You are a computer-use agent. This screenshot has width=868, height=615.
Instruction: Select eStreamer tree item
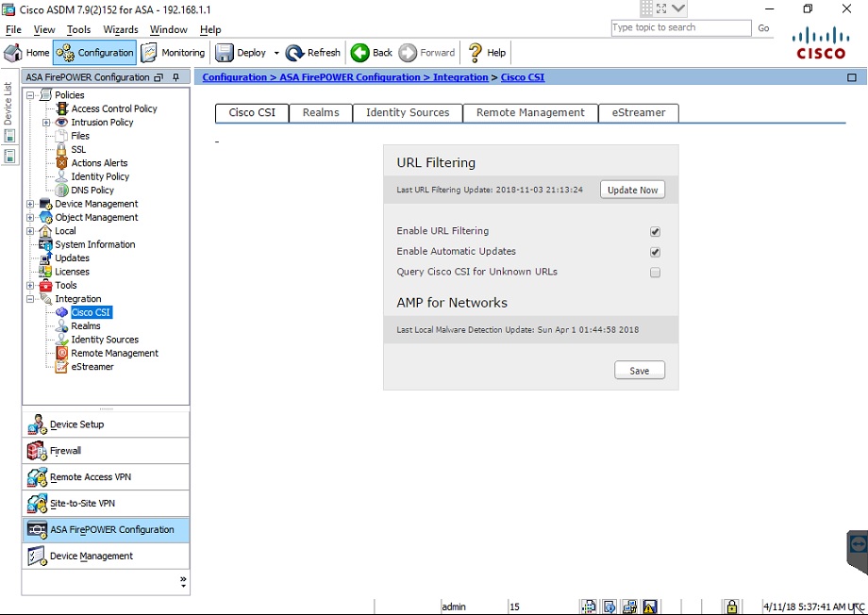point(92,367)
